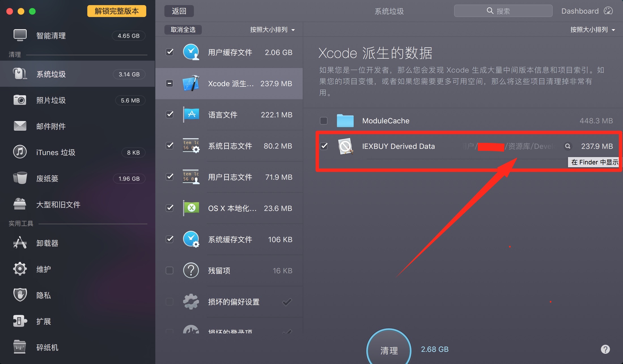Select 废纸篓 sidebar item label
Viewport: 623px width, 364px height.
[47, 179]
